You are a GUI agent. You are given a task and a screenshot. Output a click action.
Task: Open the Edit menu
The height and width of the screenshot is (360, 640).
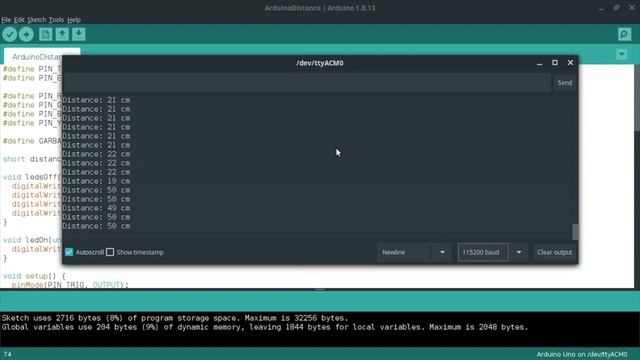pos(19,20)
